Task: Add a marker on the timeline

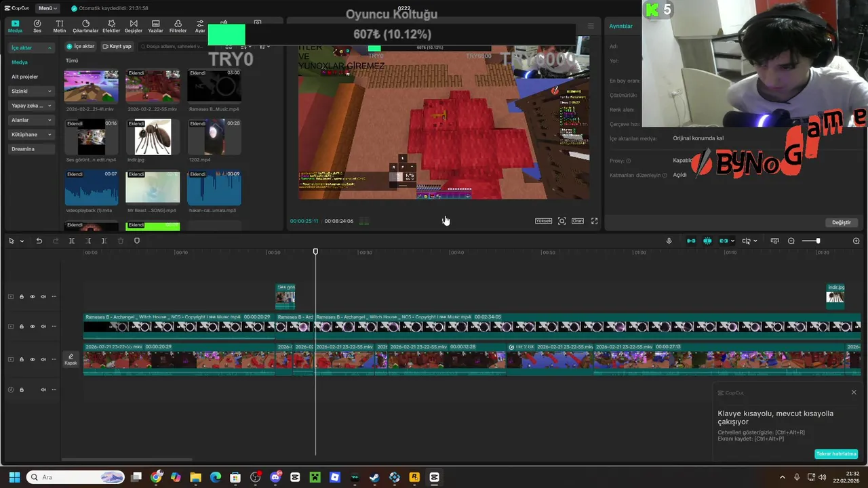Action: coord(137,241)
